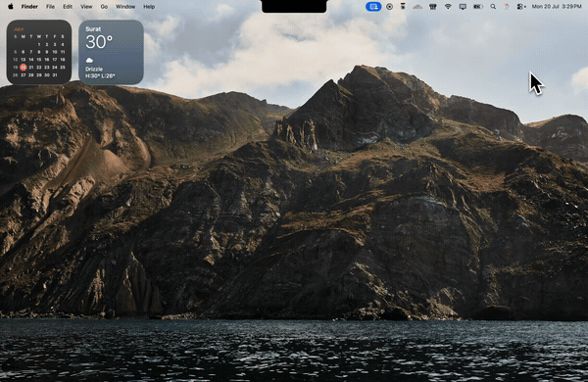
Task: Open the Window menu
Action: click(x=125, y=7)
